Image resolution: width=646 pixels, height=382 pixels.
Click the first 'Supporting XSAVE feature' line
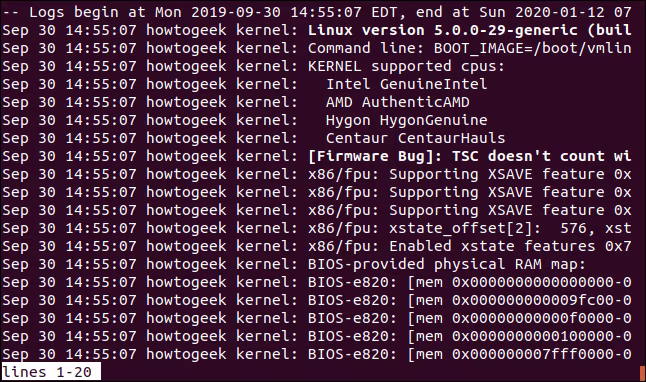[x=316, y=175]
